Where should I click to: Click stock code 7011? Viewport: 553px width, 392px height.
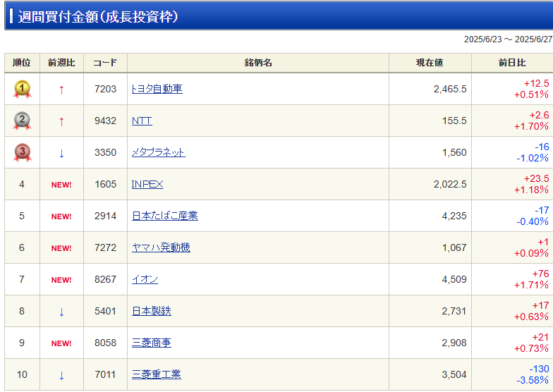point(105,374)
